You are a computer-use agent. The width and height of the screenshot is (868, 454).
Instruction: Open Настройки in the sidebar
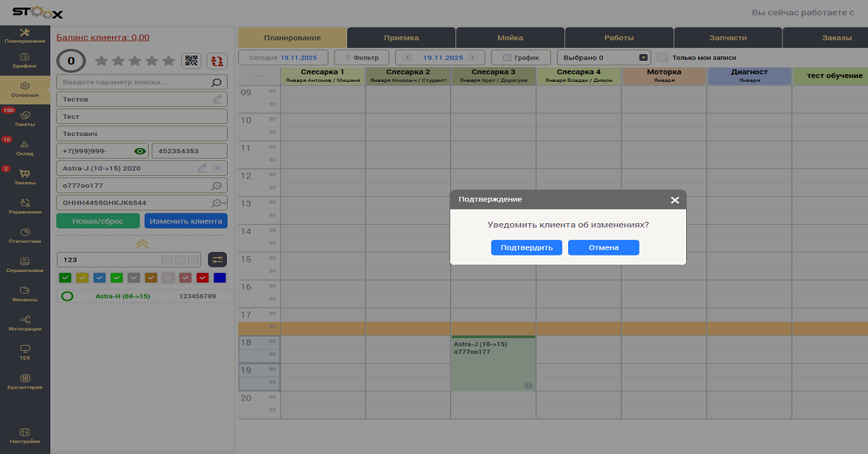coord(25,436)
